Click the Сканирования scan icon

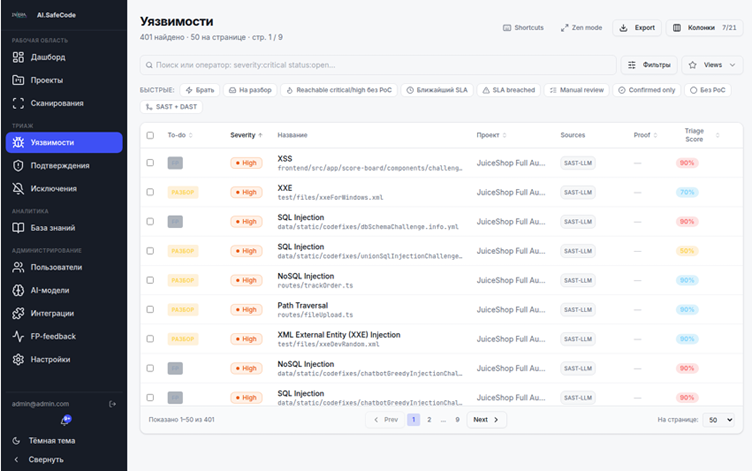click(x=18, y=103)
